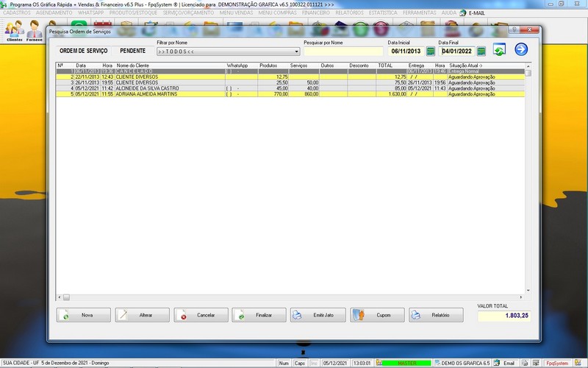588x368 pixels.
Task: Click the Situação Atual column header
Action: [466, 66]
